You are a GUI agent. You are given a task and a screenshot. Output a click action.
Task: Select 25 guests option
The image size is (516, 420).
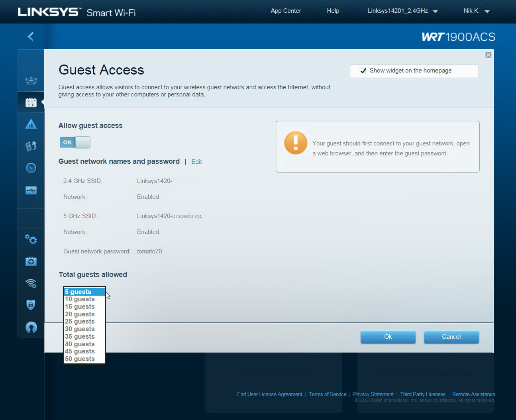point(84,322)
